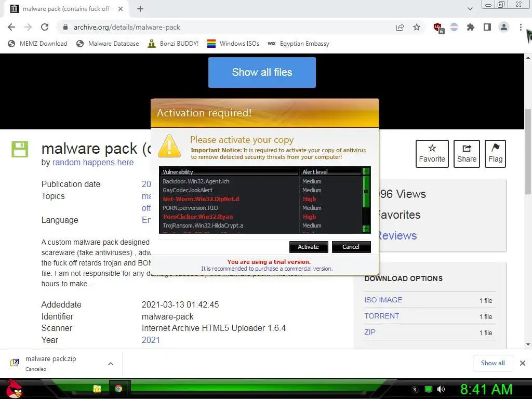This screenshot has height=399, width=532.
Task: Click the address bar padlock icon
Action: [x=65, y=27]
